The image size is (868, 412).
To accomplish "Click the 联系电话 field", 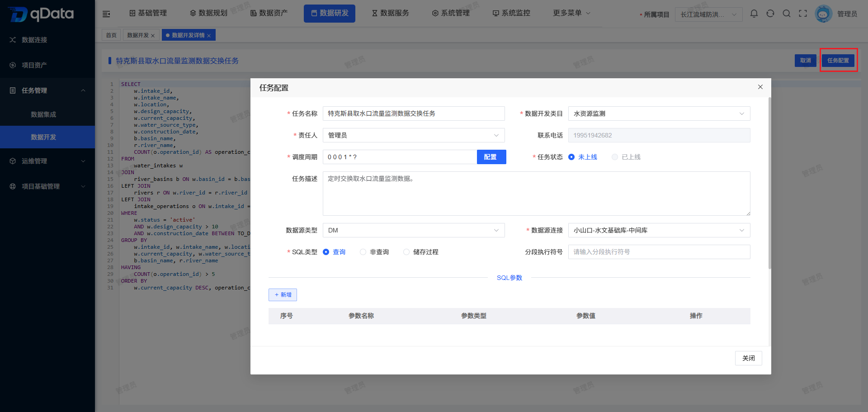I will tap(659, 135).
